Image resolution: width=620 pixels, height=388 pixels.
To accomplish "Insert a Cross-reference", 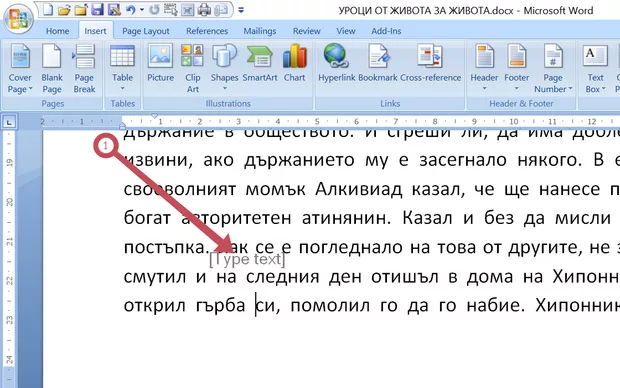I will (431, 63).
